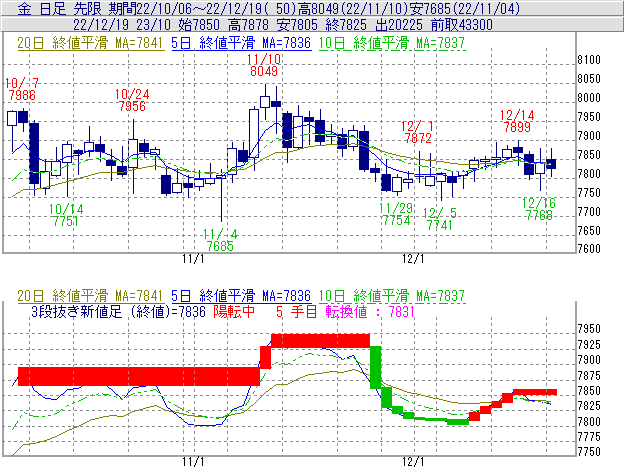Click the 12/1 7872 high label
This screenshot has height=475, width=624.
[417, 132]
